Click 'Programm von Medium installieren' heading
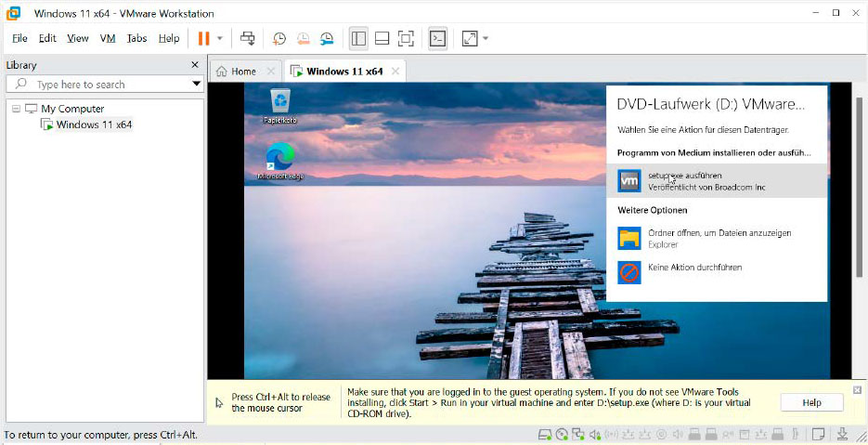This screenshot has width=868, height=445. click(714, 152)
